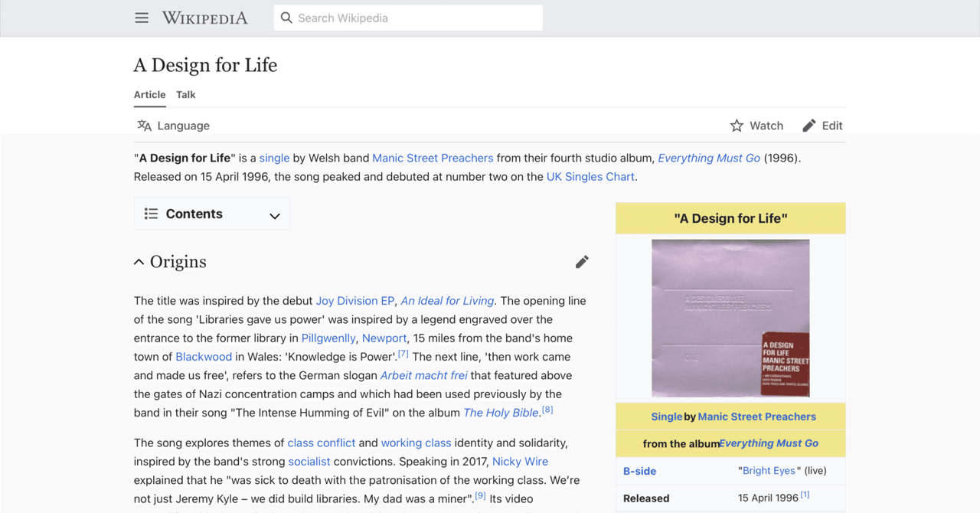Open the Pillgwenlly link
Screen dimensions: 980x513
[328, 338]
